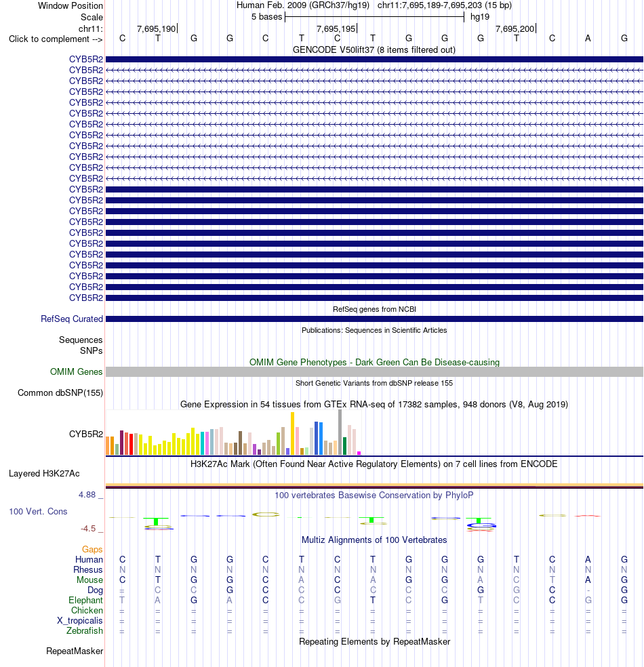644x667 pixels.
Task: Click the X_tropicalis alignment row label
Action: tap(80, 621)
